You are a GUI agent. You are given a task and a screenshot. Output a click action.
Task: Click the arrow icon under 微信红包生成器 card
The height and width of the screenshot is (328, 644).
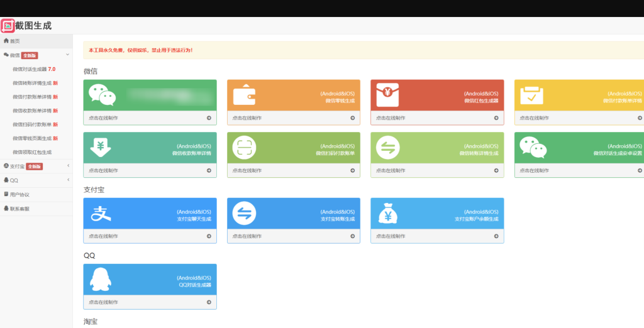496,118
